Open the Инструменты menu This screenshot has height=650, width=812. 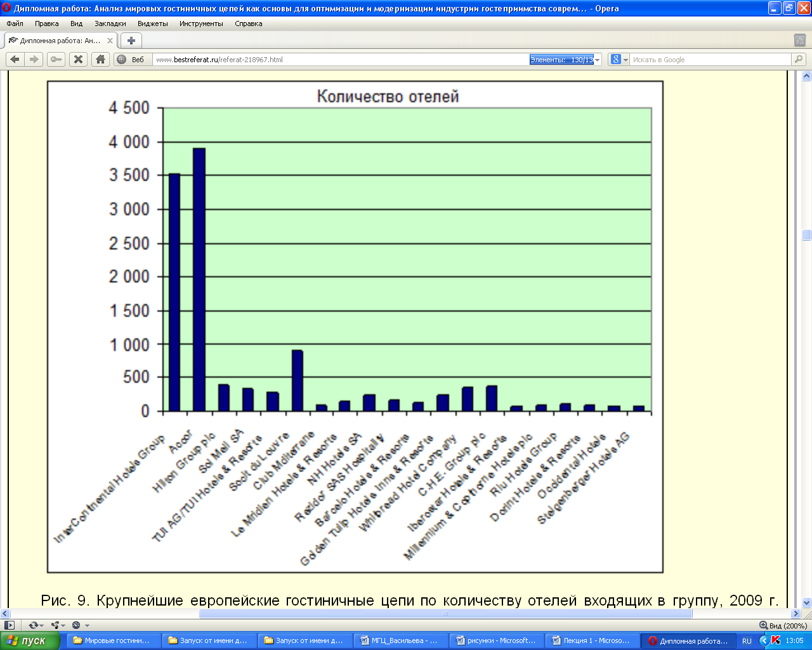point(201,23)
